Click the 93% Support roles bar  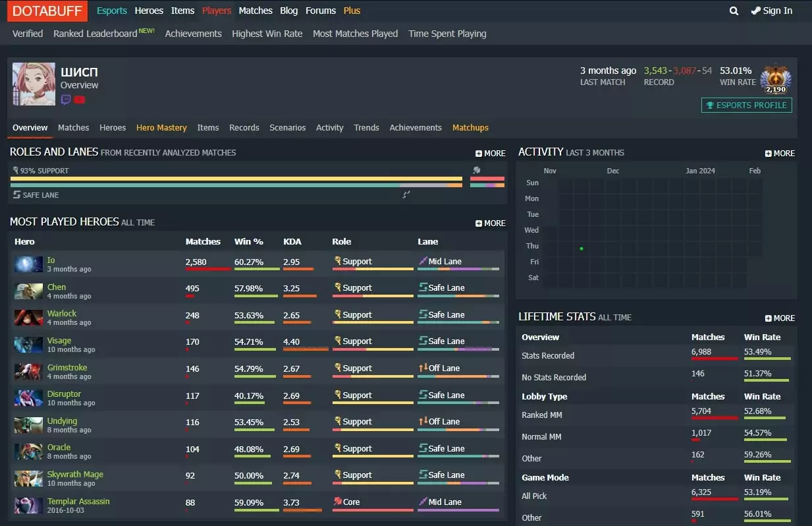(x=237, y=179)
